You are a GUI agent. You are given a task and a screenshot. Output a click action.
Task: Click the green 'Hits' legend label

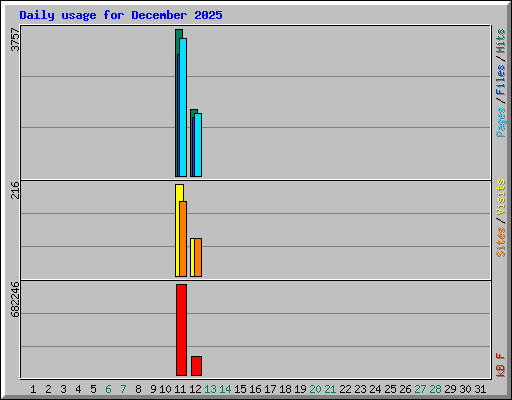pyautogui.click(x=501, y=41)
